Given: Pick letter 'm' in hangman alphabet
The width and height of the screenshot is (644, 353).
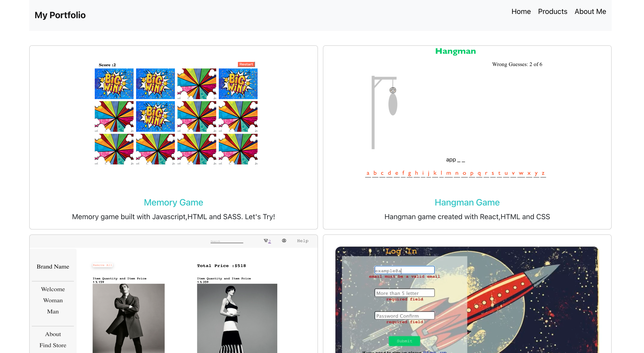Looking at the screenshot, I should [449, 173].
